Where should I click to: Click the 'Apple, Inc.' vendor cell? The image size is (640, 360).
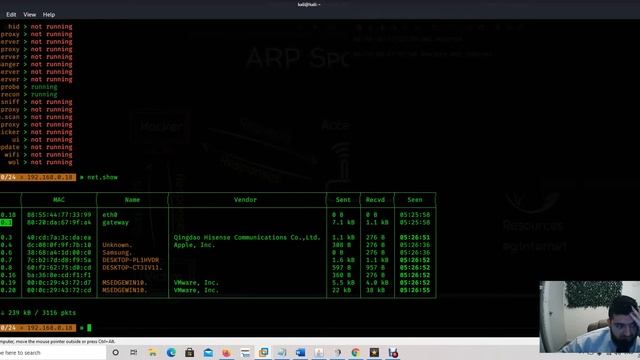(x=194, y=245)
